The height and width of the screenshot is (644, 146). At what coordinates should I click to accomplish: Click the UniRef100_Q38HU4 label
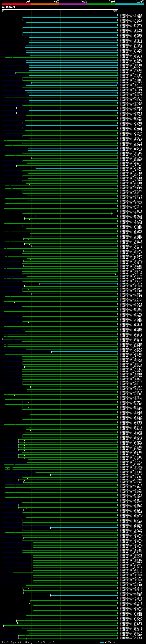coord(131,87)
